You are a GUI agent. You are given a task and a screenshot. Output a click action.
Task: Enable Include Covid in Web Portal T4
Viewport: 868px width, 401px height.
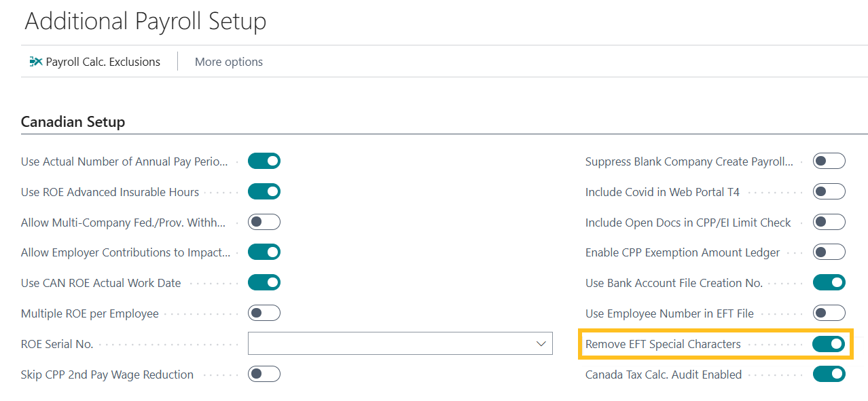tap(829, 192)
